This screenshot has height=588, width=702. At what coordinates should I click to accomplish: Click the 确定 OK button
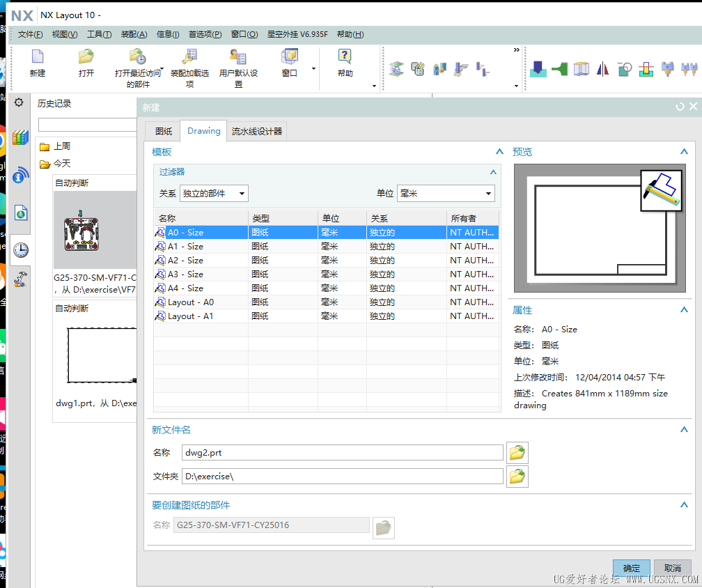631,568
